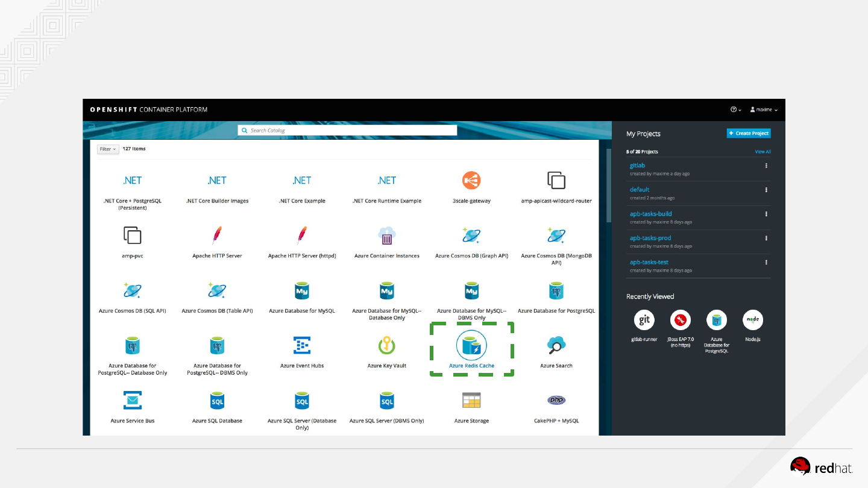Focus the Search Catalog field
The image size is (868, 488).
[x=347, y=130]
